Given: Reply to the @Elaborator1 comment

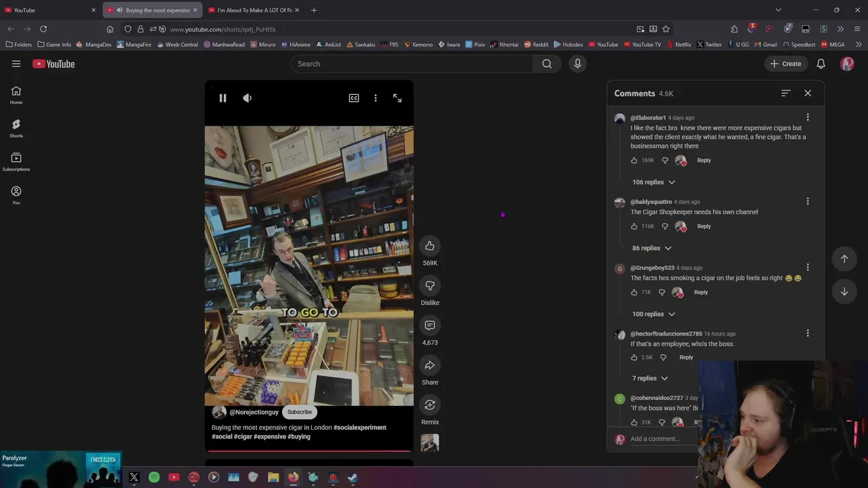Looking at the screenshot, I should 704,161.
